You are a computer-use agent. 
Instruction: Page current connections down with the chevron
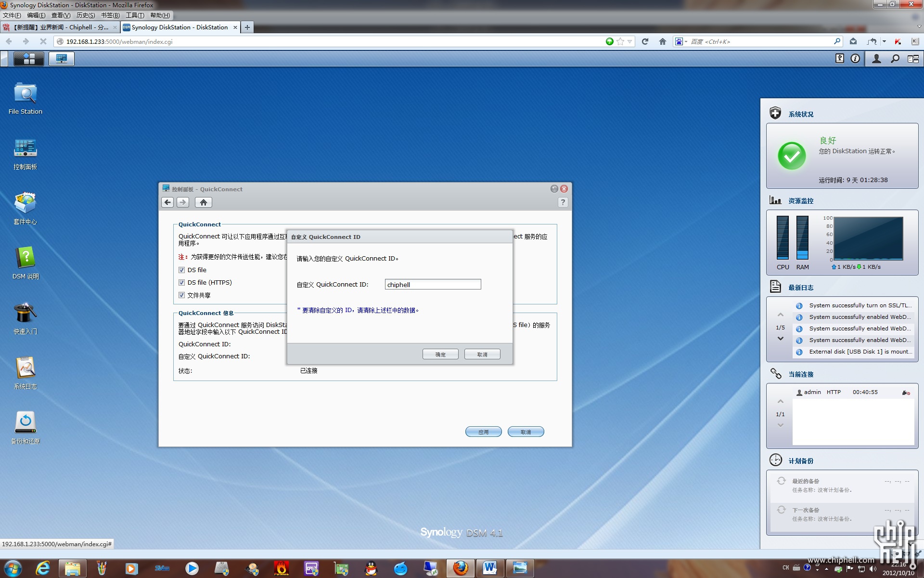point(781,425)
